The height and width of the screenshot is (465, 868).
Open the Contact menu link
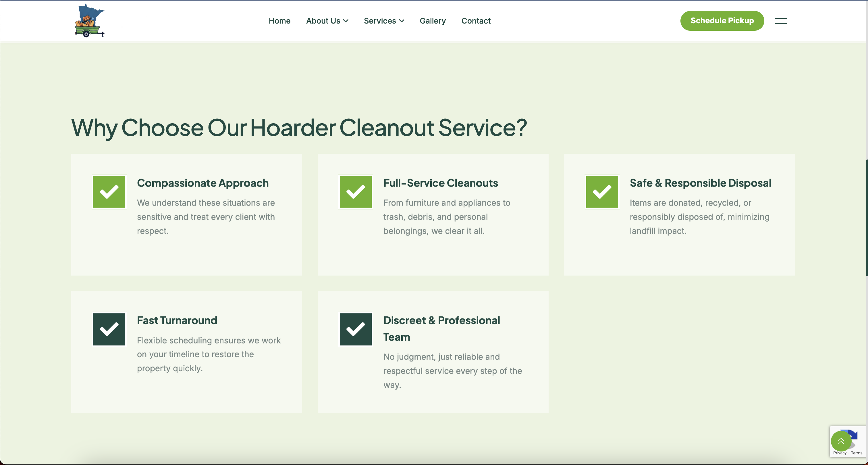click(476, 21)
